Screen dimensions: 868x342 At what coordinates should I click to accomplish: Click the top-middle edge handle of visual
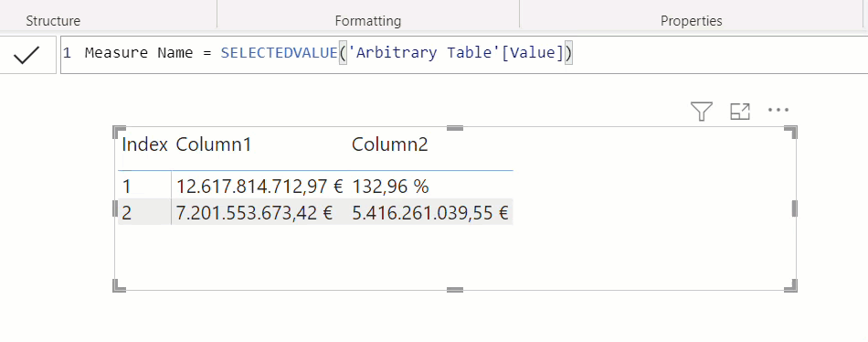454,128
